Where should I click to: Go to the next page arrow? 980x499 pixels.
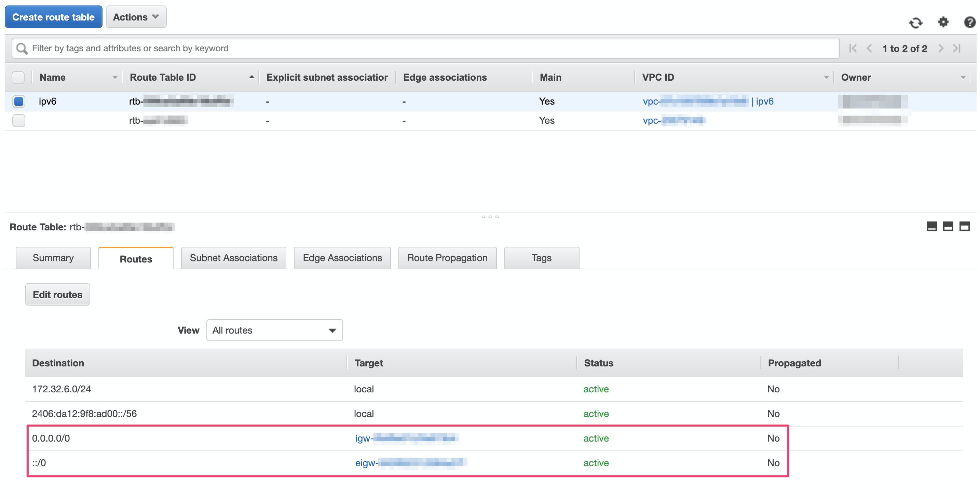(941, 48)
